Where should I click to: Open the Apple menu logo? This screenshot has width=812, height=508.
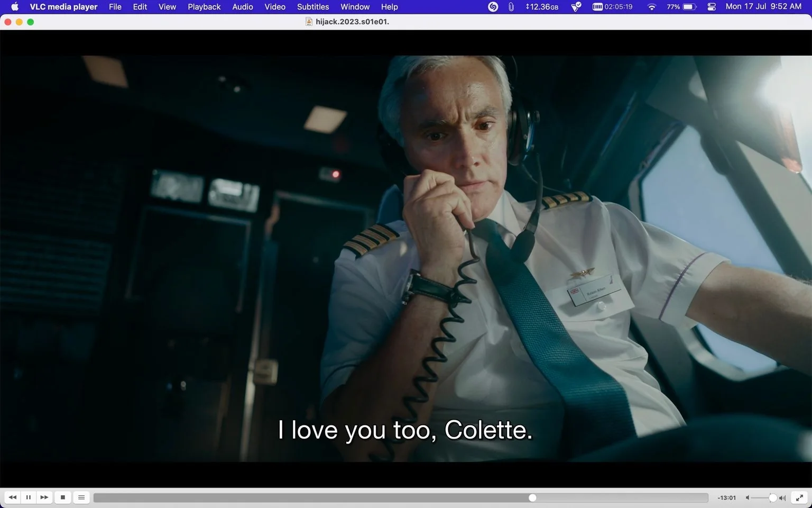click(x=15, y=7)
